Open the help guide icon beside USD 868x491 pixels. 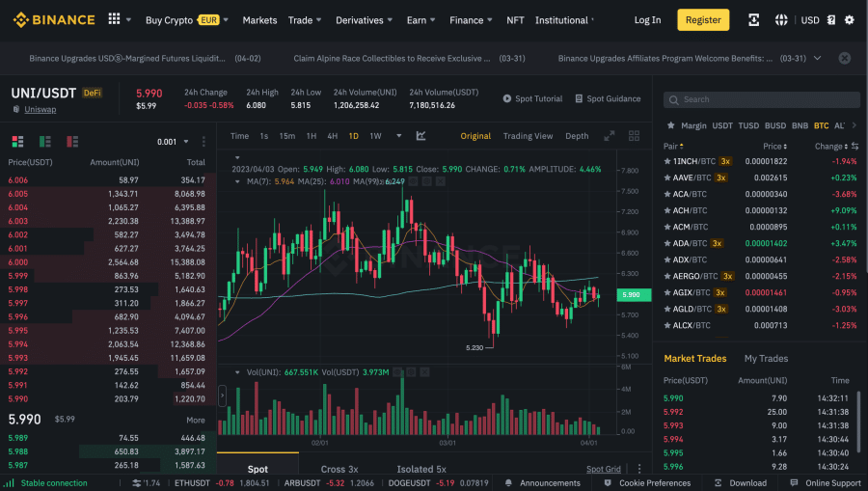[831, 20]
